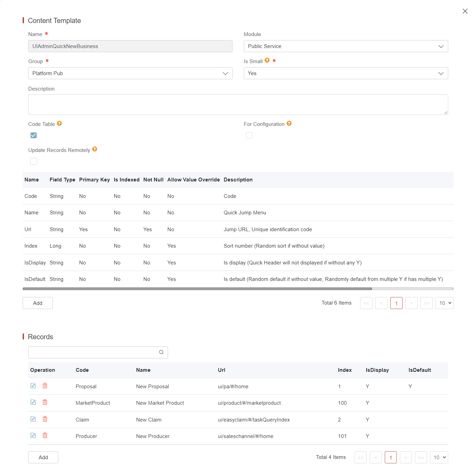Edit the Proposal record
This screenshot has width=476, height=474.
coord(33,386)
